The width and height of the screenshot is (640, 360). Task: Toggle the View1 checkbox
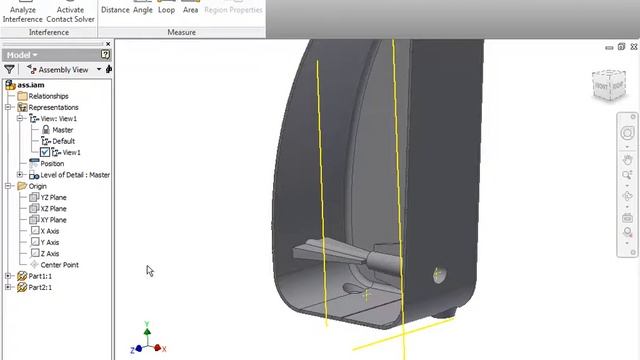(x=45, y=152)
